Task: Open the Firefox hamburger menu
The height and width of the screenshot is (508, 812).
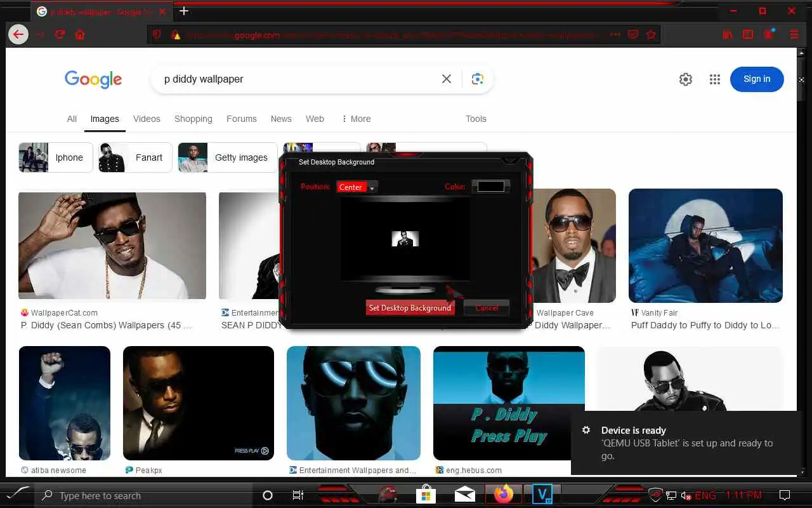Action: 794,34
